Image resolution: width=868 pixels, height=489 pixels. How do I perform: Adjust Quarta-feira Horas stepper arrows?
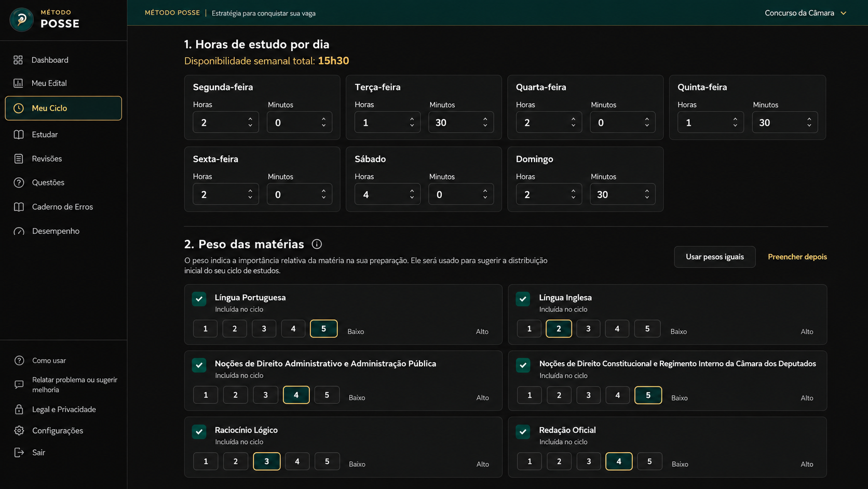[573, 122]
